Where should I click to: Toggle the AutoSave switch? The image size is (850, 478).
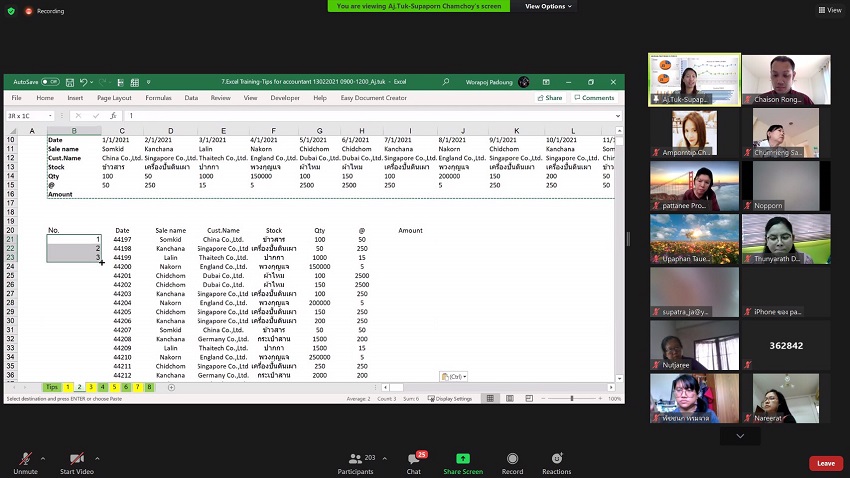pos(50,82)
